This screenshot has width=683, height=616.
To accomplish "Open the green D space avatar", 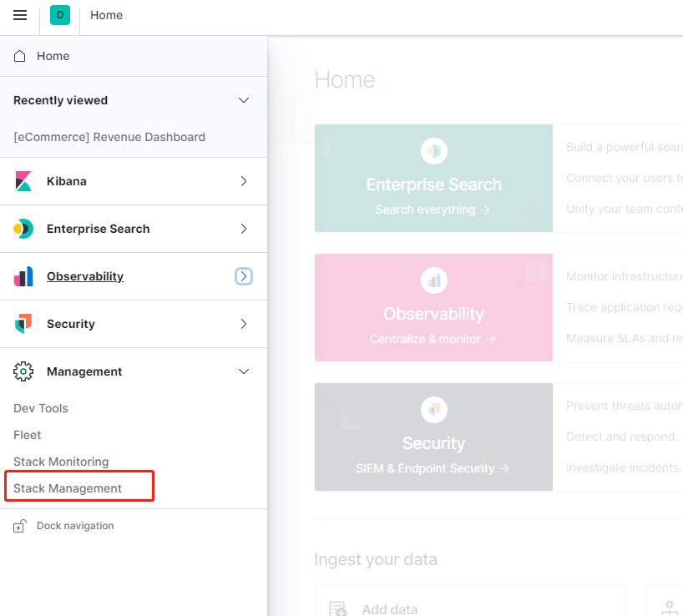I will coord(60,15).
